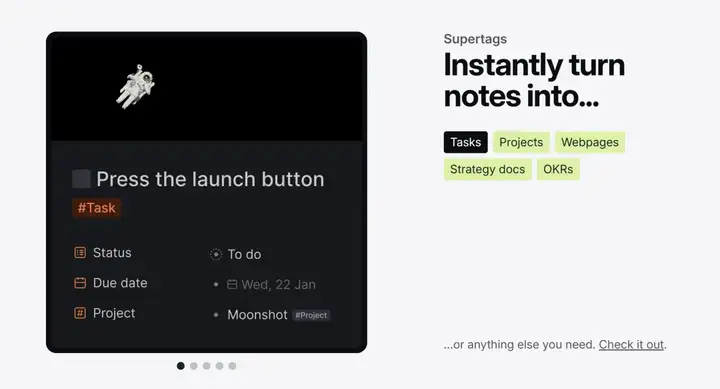Click the calendar icon beside Wed, 22 Jan
Viewport: 720px width, 389px height.
pyautogui.click(x=232, y=285)
